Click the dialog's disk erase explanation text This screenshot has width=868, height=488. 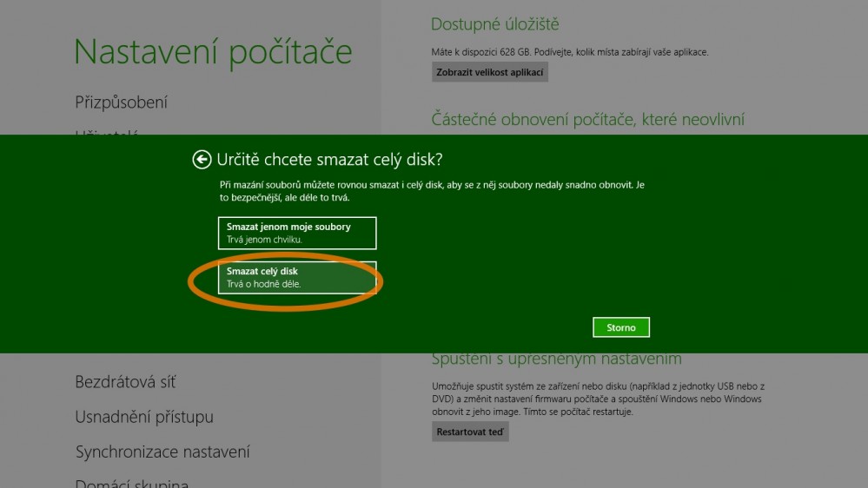(430, 191)
